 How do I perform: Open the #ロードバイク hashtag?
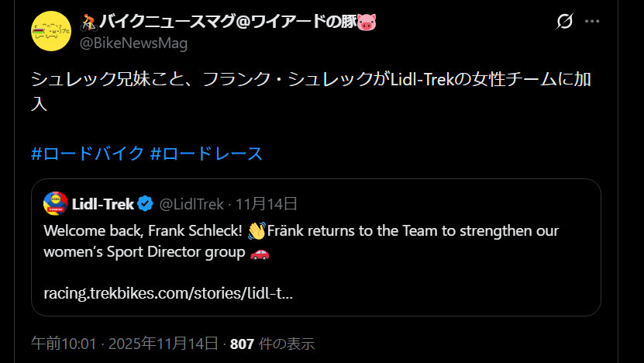pyautogui.click(x=87, y=154)
